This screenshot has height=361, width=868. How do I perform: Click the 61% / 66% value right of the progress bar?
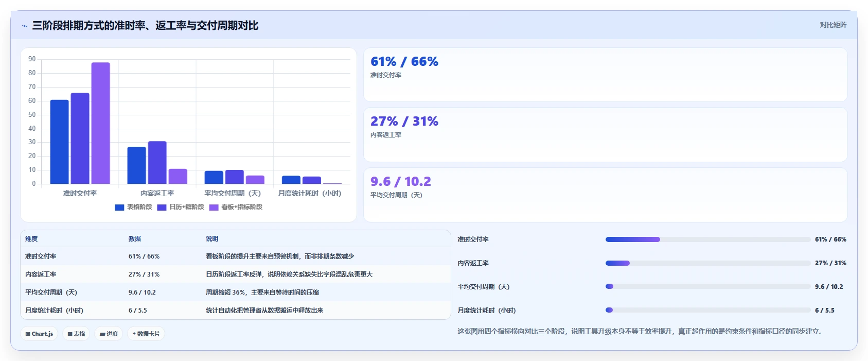[830, 239]
